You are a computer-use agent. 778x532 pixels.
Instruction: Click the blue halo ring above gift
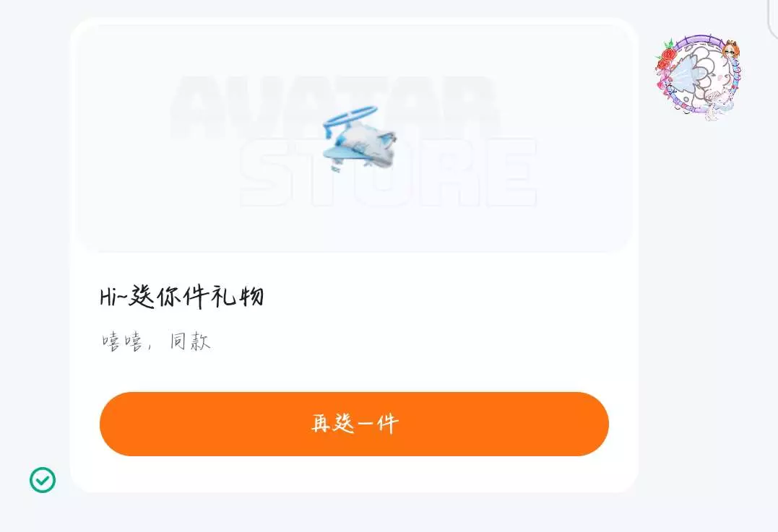(350, 119)
